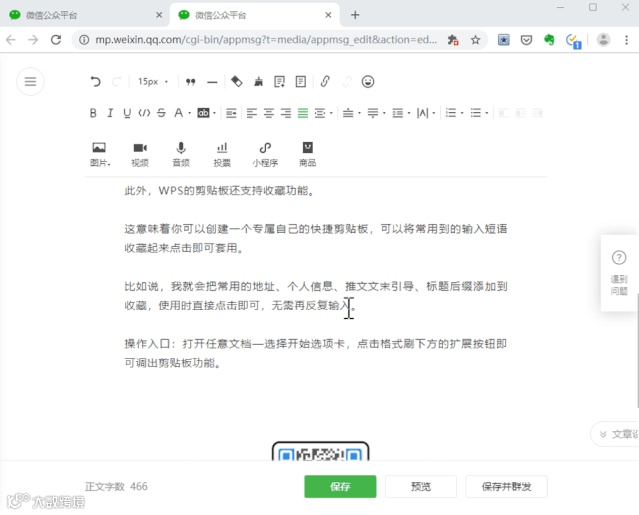Image resolution: width=639 pixels, height=515 pixels.
Task: Click the first-line indent icon
Action: [231, 113]
